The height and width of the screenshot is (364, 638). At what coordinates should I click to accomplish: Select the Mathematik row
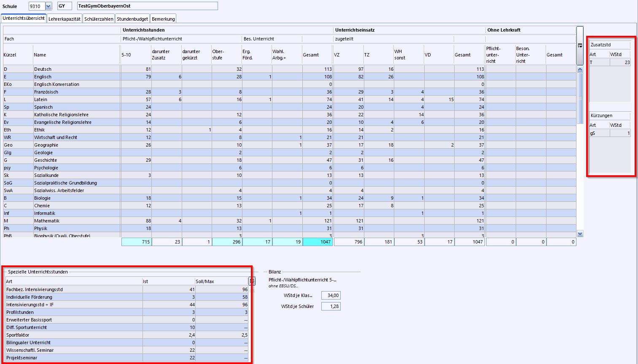click(x=289, y=221)
